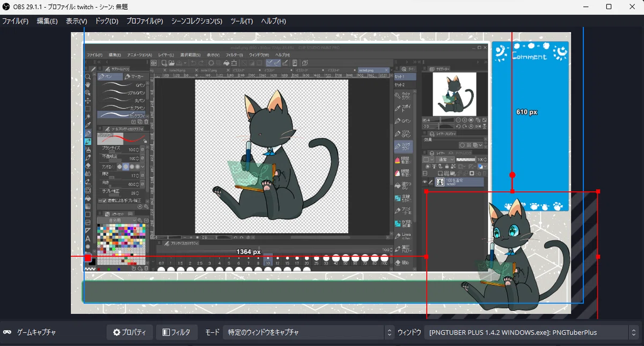
Task: Open the ツール(T) menu in OBS
Action: (241, 21)
